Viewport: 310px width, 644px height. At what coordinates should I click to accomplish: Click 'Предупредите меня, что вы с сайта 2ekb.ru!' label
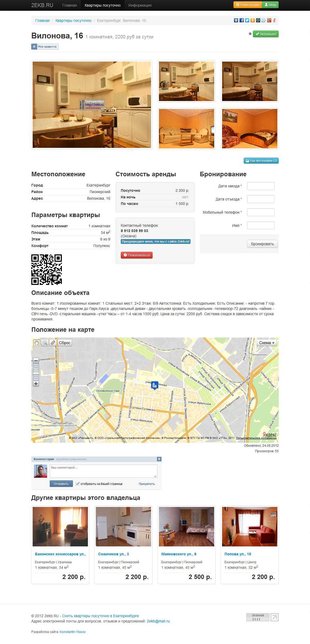pos(156,241)
